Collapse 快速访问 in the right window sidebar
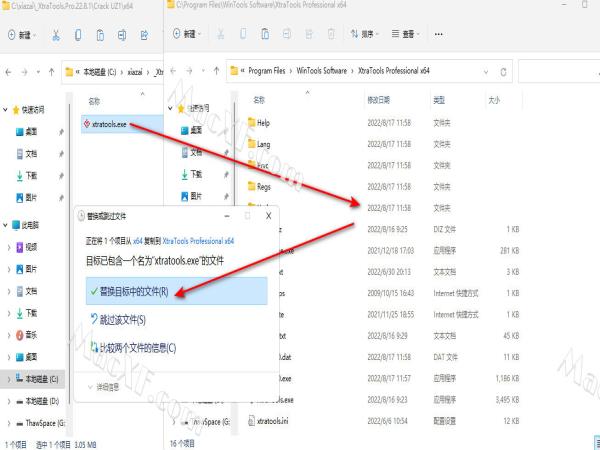 170,108
